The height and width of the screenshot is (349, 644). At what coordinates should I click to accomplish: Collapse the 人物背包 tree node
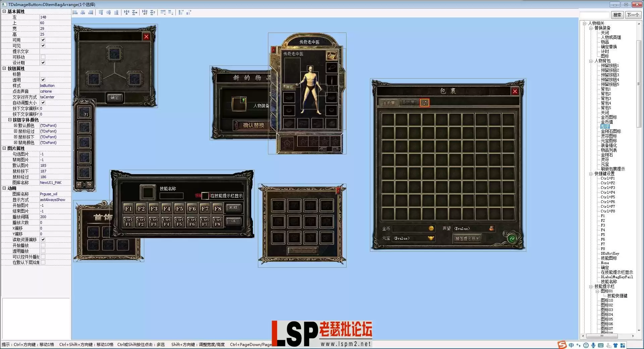tap(591, 61)
